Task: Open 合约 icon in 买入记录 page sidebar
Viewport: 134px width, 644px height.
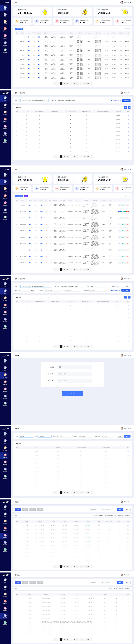Action: (x=5, y=587)
